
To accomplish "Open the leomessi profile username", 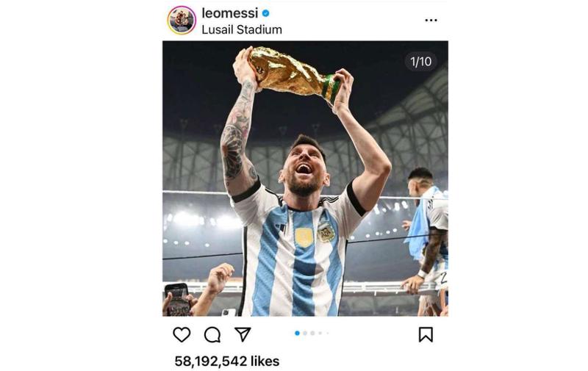I will tap(230, 13).
